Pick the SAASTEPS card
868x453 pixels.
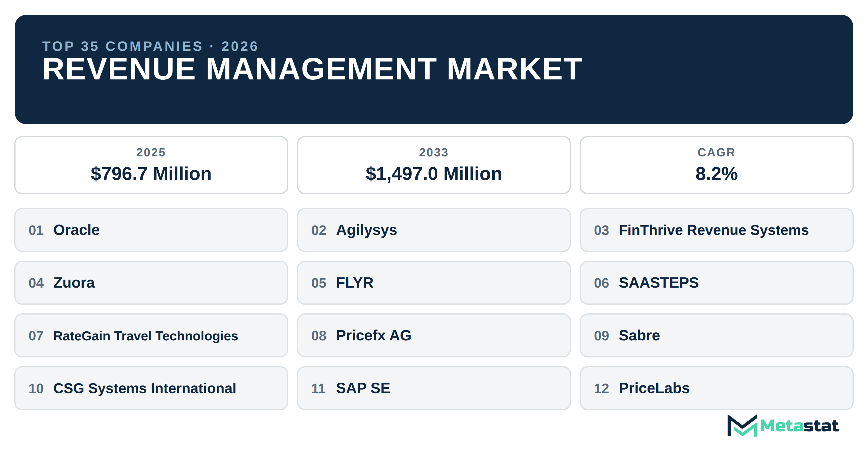[717, 283]
